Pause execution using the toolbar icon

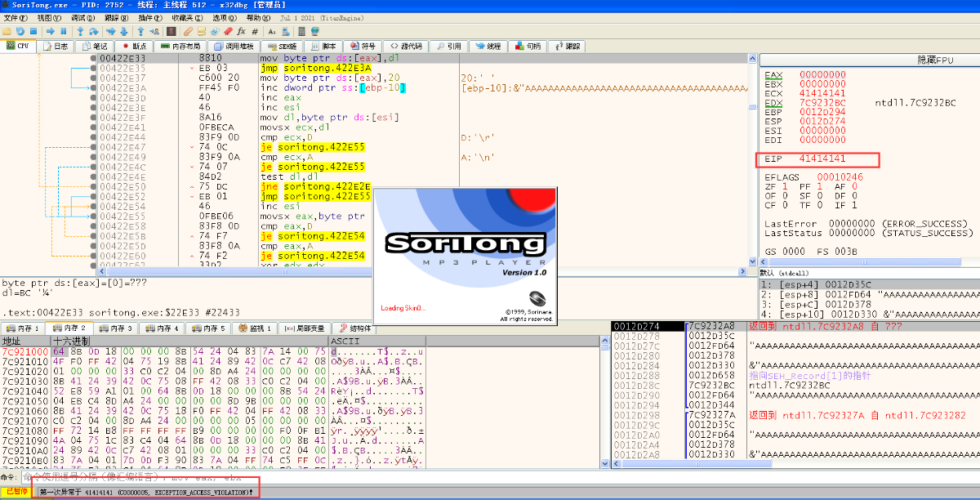(64, 31)
